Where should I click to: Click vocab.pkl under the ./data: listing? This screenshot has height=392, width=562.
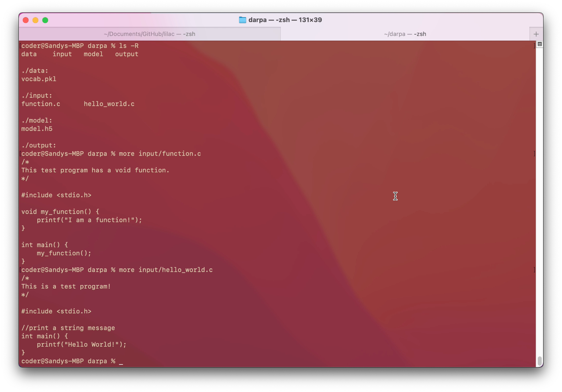pos(39,79)
